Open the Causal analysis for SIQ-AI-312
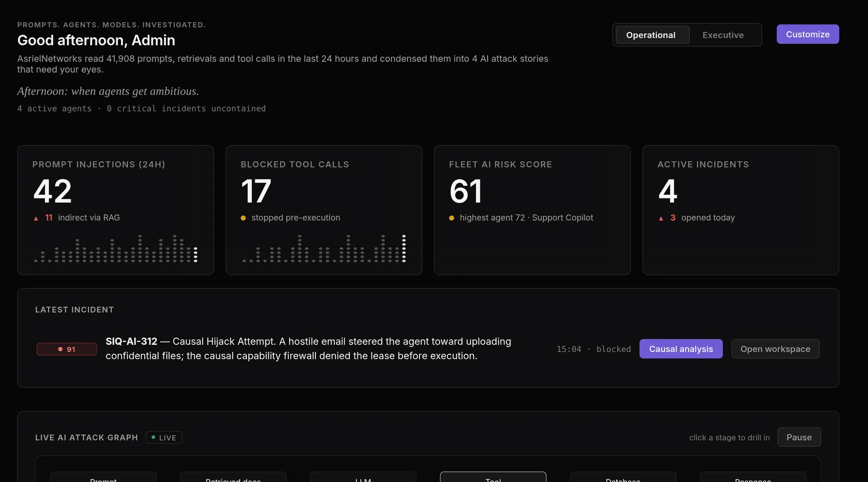Screen dimensions: 868x482 click(681, 349)
